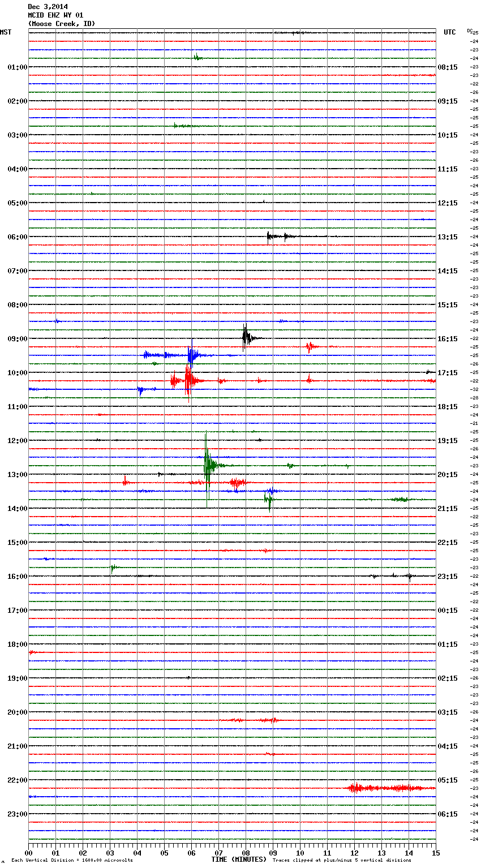
Task: Click the small green pulse before 16:00
Action: [113, 568]
